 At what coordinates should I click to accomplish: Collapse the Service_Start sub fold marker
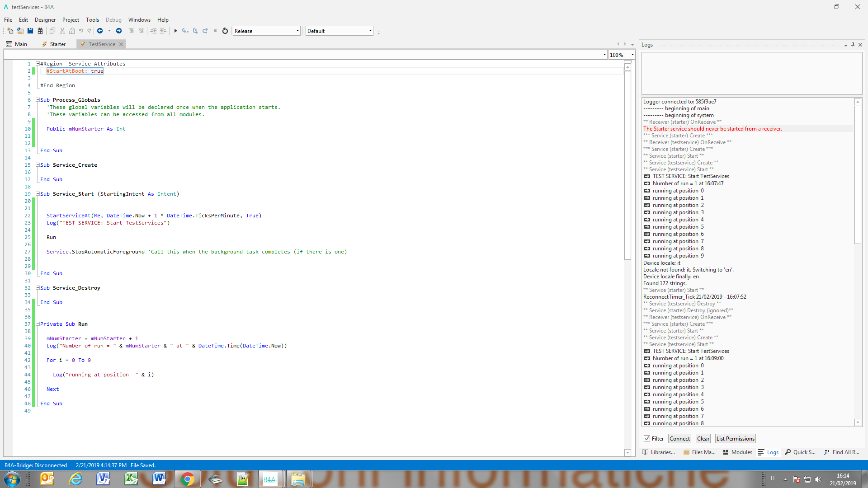[x=38, y=194]
